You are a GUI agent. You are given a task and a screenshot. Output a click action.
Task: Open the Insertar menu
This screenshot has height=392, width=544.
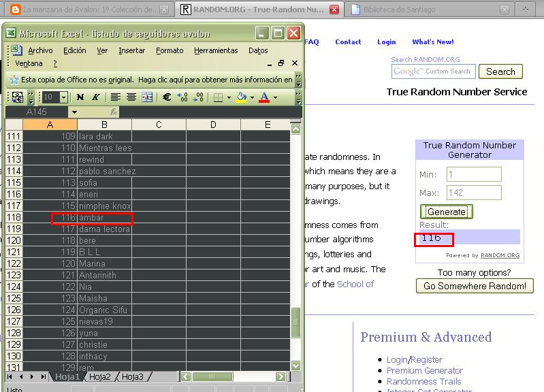(x=132, y=50)
